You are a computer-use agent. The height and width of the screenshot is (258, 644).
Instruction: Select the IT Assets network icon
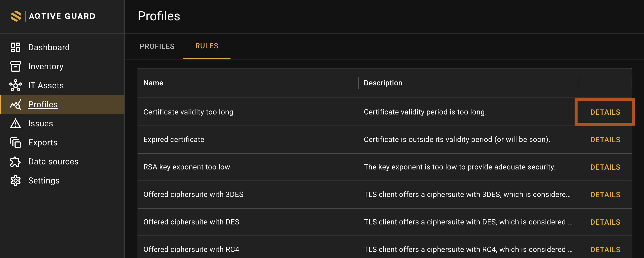click(16, 85)
